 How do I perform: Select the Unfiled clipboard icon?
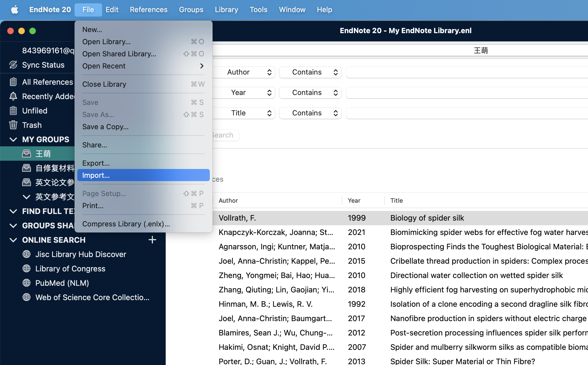tap(13, 111)
